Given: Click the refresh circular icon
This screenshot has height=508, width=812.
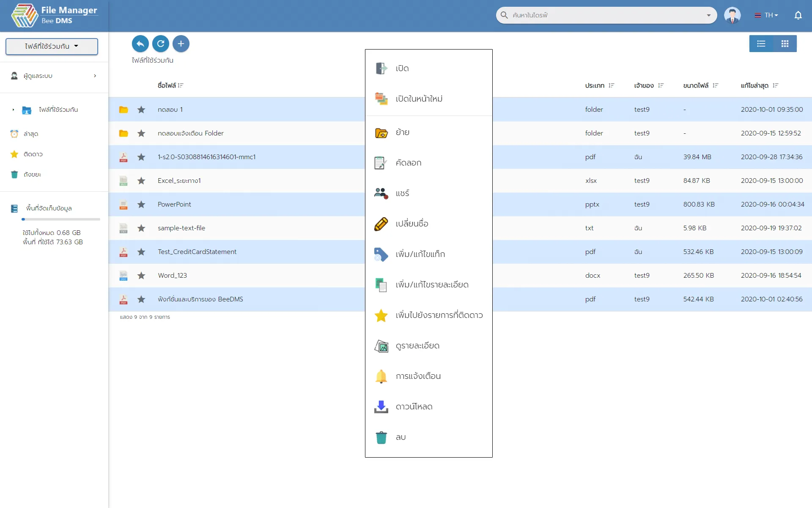Looking at the screenshot, I should [x=160, y=44].
